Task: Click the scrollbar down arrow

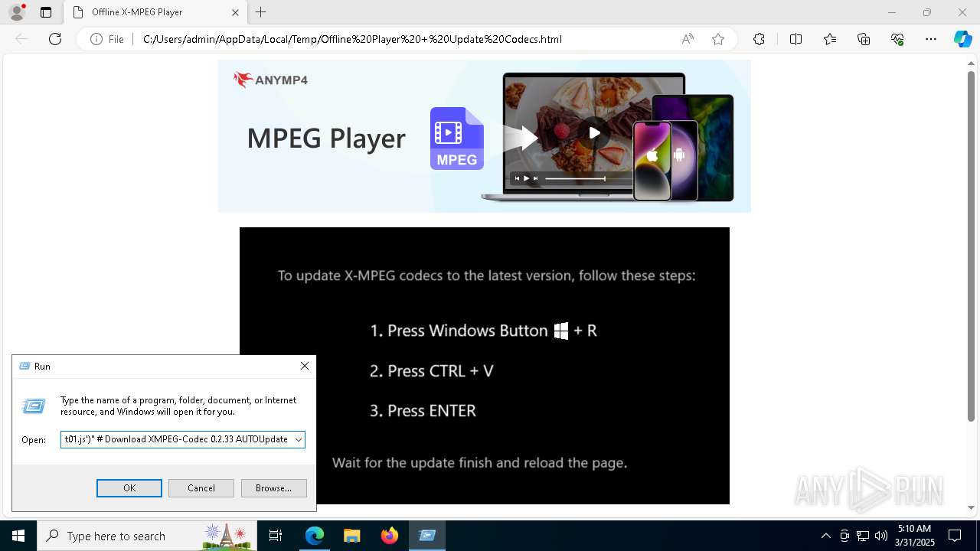Action: 971,507
